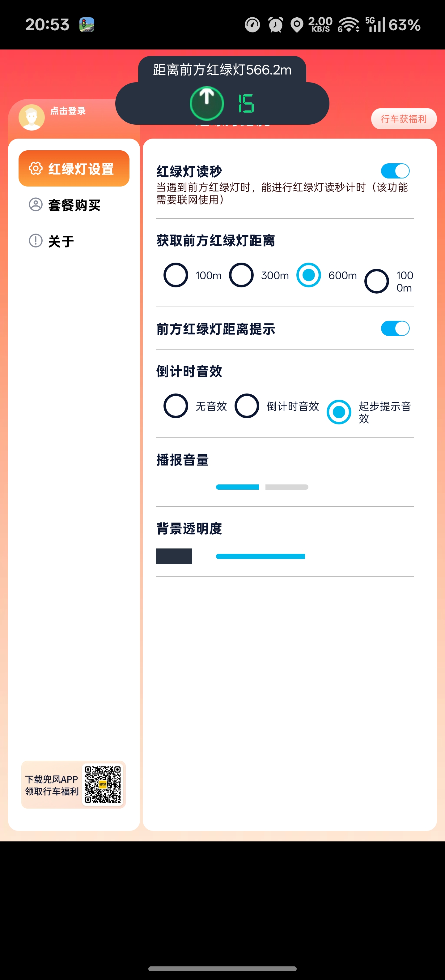Select the 100m distance radio button
This screenshot has height=980, width=445.
(176, 275)
